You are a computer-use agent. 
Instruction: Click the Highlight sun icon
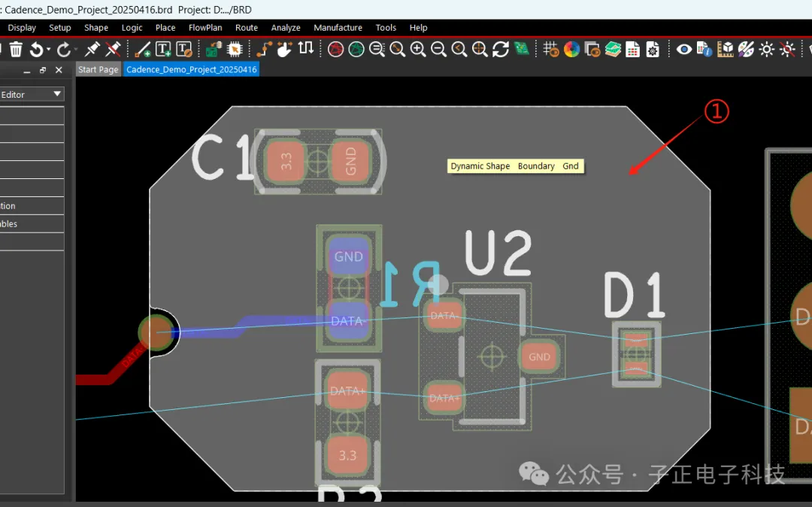coord(766,49)
